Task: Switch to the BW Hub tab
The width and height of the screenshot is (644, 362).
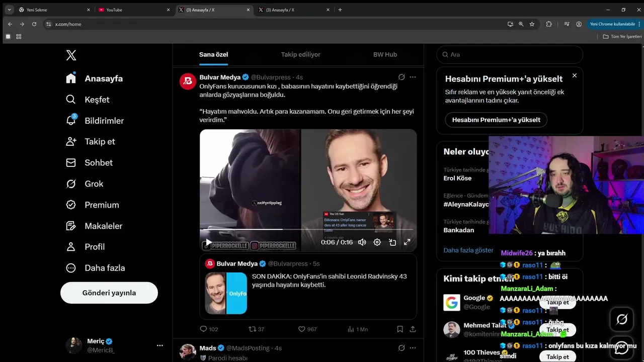Action: point(385,54)
